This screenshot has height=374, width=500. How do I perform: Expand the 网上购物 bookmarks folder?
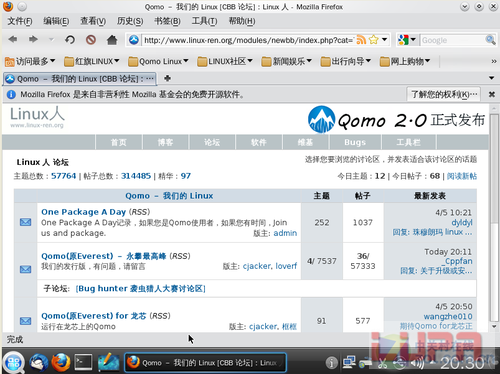[405, 61]
